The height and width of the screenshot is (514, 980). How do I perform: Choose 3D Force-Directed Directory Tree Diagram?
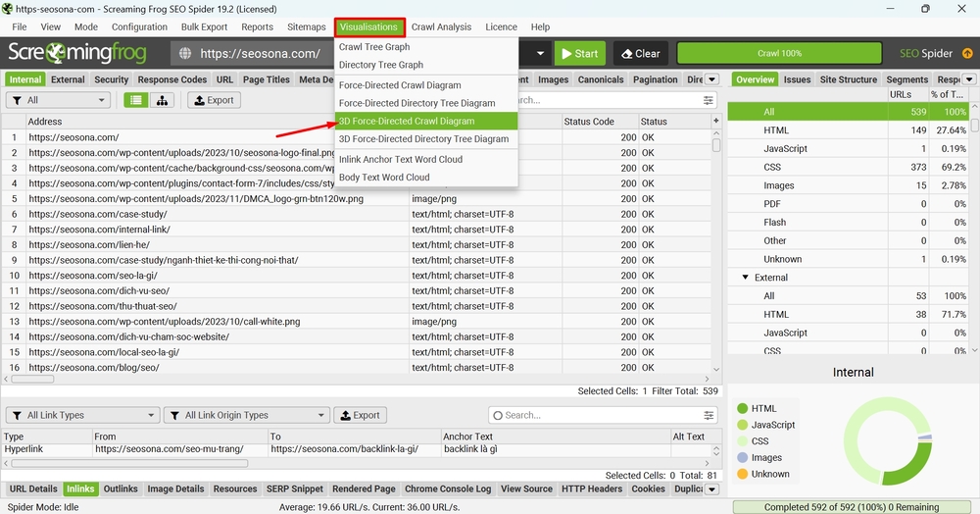(425, 139)
